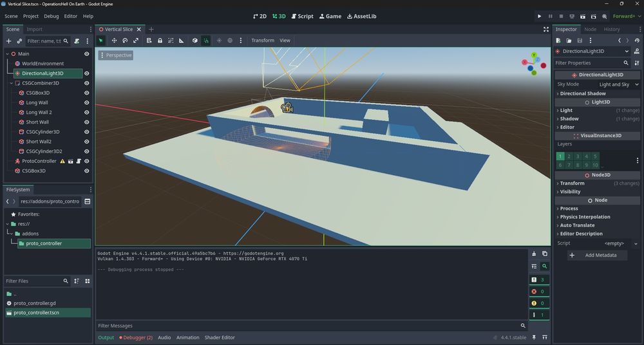Toggle render layer 2 in Layers grid
644x345 pixels.
[569, 156]
